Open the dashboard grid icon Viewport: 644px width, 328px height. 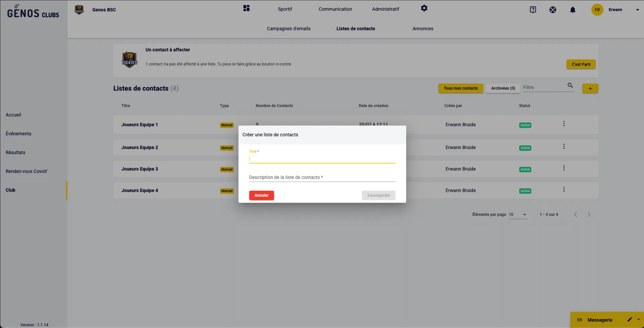pos(247,8)
